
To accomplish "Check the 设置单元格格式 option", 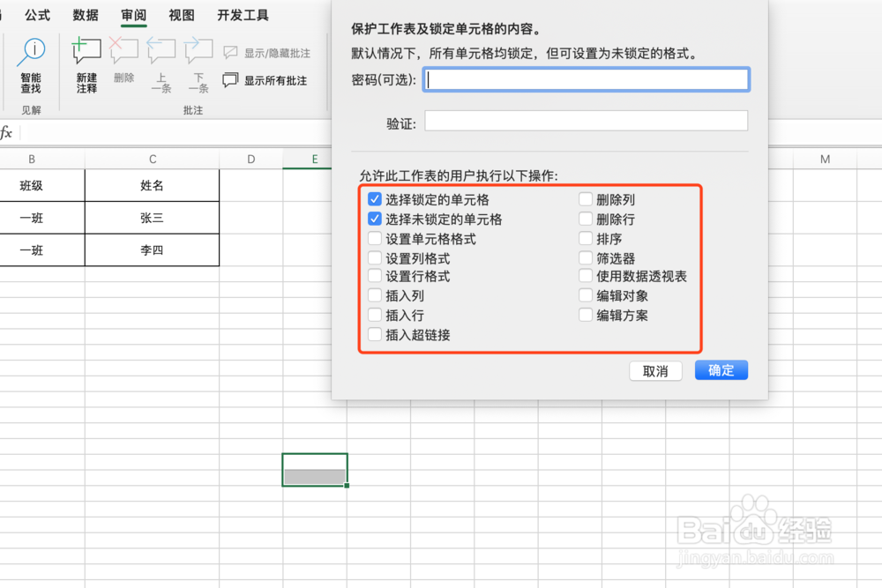I will click(375, 238).
